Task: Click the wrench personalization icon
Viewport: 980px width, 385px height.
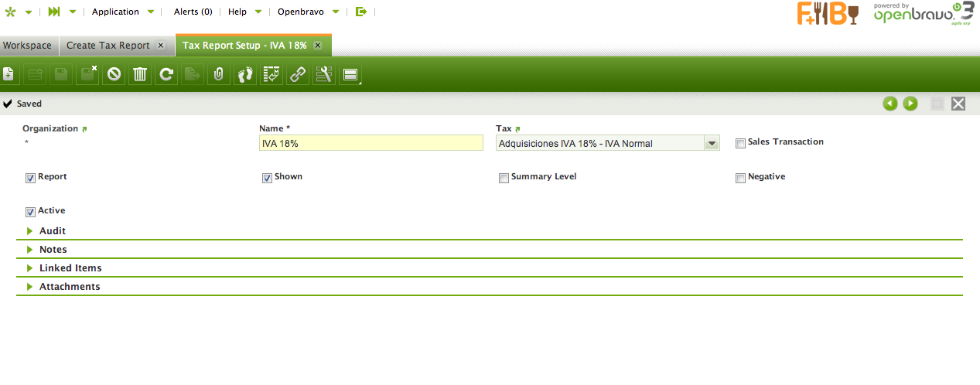Action: [324, 75]
